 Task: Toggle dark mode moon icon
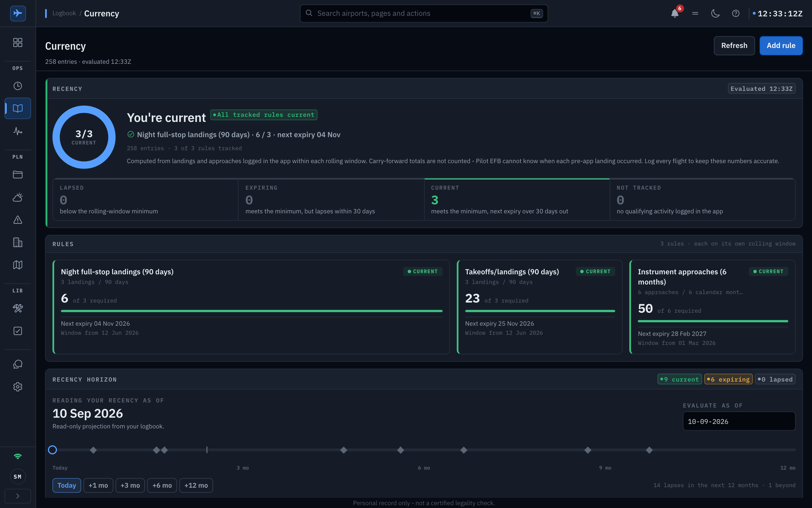tap(715, 14)
